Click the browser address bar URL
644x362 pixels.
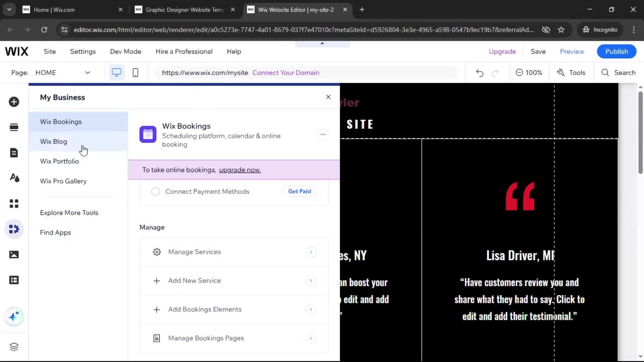(x=304, y=30)
